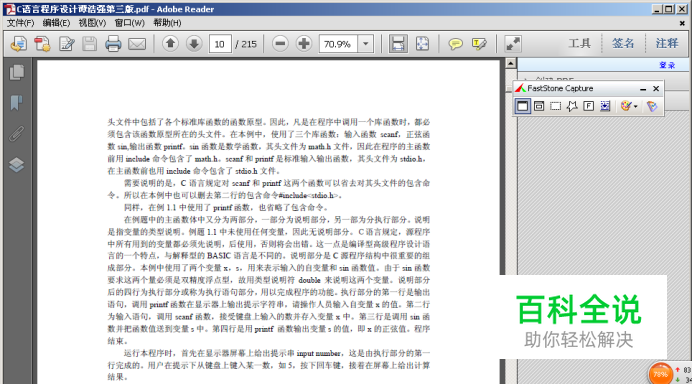692x384 pixels.
Task: Close the document with menu bar X
Action: pyautogui.click(x=682, y=23)
